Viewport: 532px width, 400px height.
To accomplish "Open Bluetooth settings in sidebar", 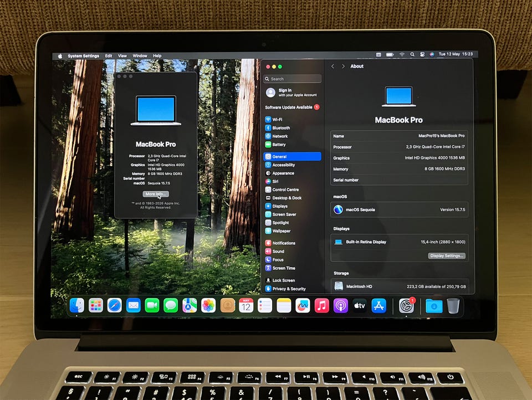I will [278, 128].
